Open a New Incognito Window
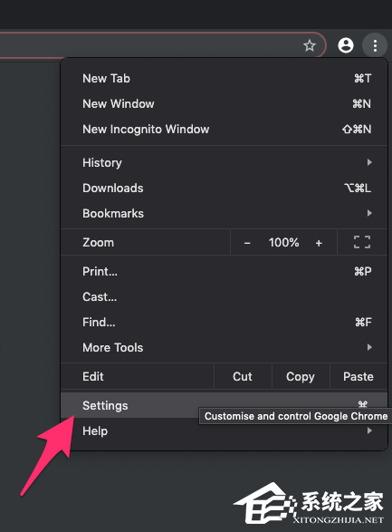The image size is (392, 532). coord(224,130)
